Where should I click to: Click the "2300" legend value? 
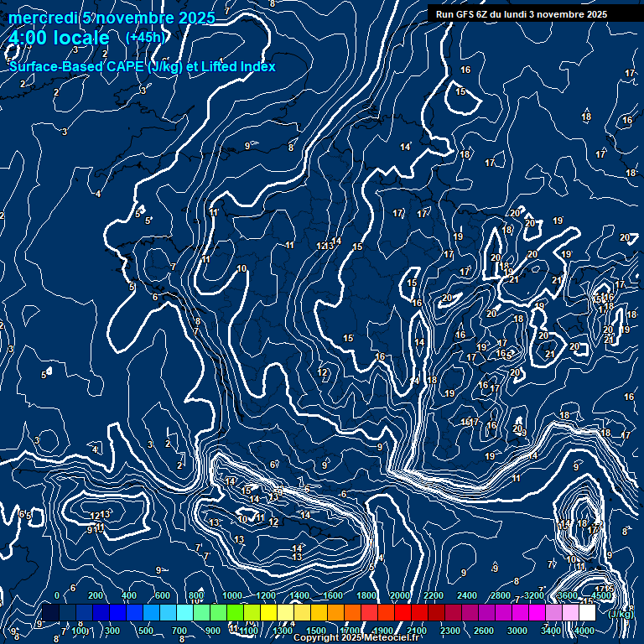pyautogui.click(x=450, y=631)
